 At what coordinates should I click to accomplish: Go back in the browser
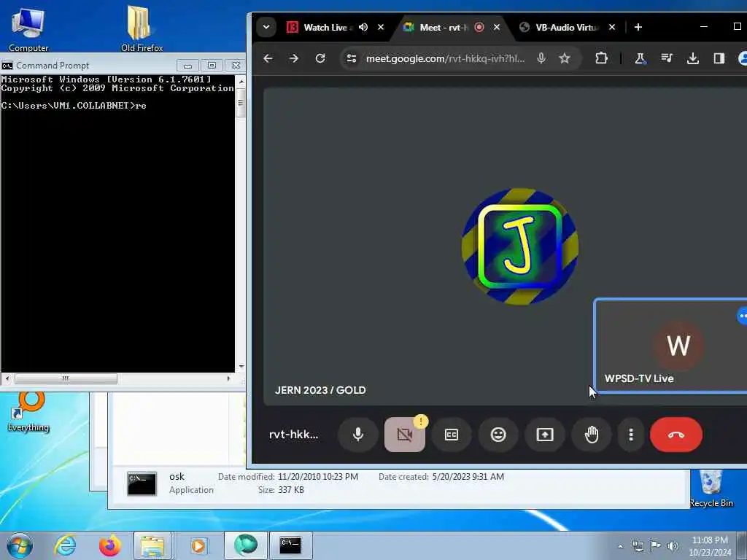[x=268, y=58]
